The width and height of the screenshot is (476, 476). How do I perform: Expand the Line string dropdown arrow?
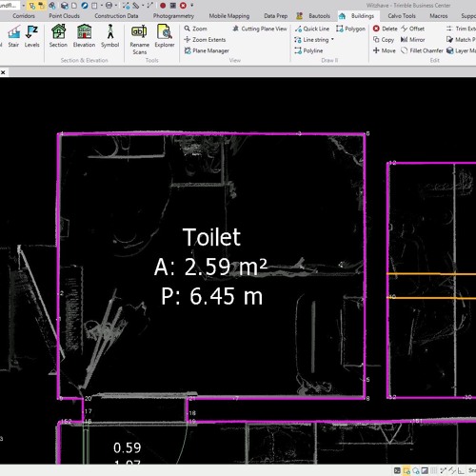click(x=332, y=39)
